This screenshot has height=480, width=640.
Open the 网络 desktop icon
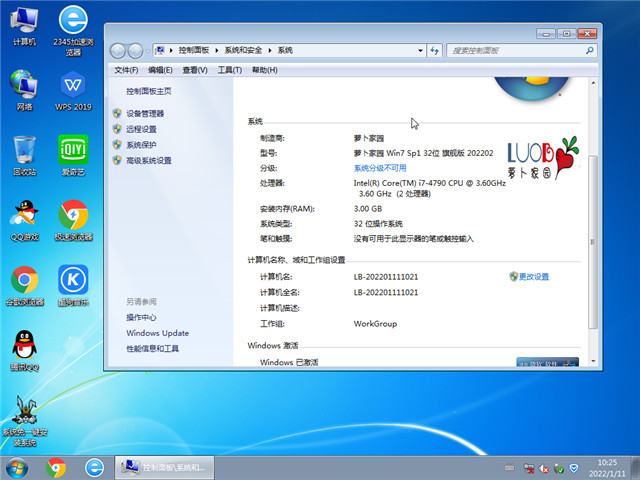pos(24,90)
